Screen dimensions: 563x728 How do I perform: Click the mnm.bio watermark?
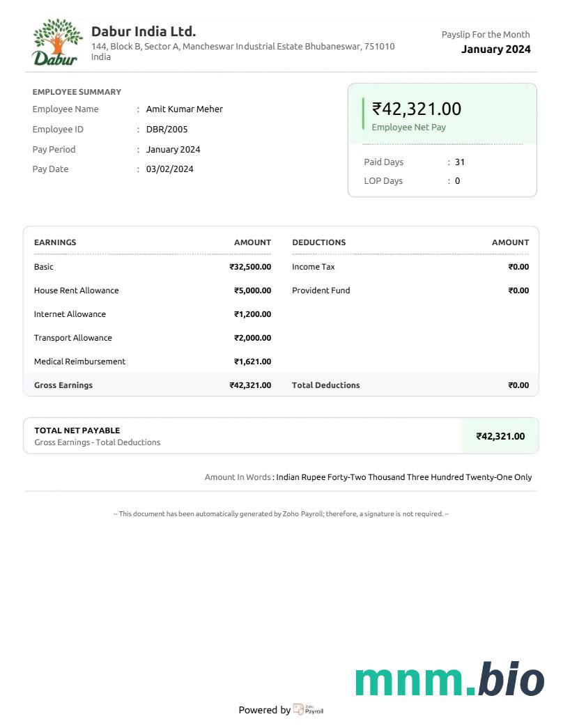pos(449,680)
